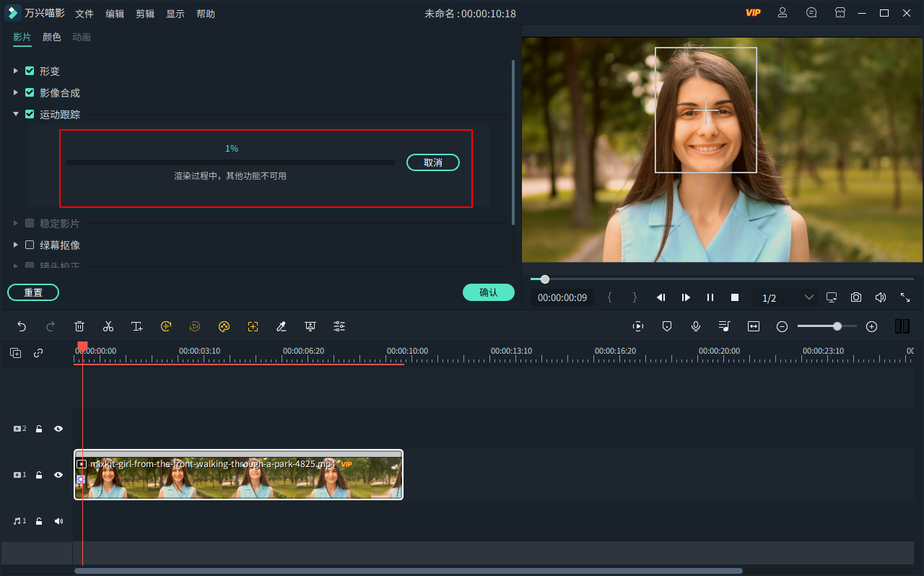Click the trash delete icon in toolbar
The width and height of the screenshot is (924, 576).
79,326
